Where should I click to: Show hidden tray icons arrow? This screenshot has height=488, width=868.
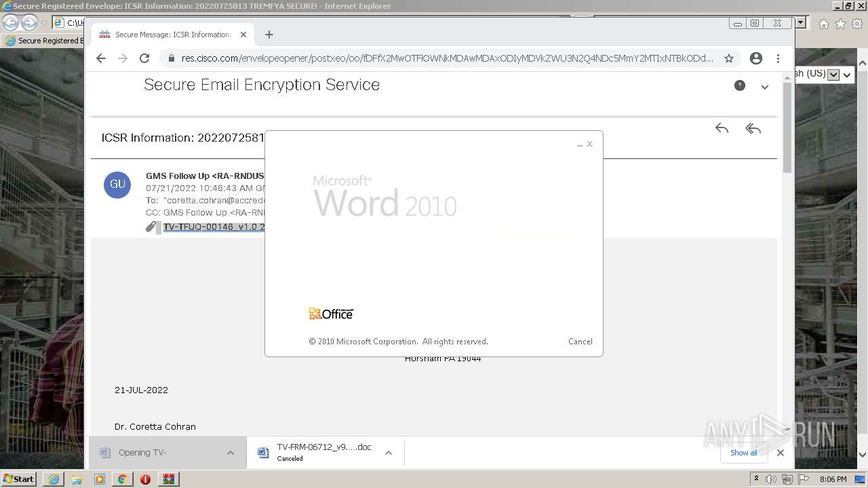coord(757,479)
